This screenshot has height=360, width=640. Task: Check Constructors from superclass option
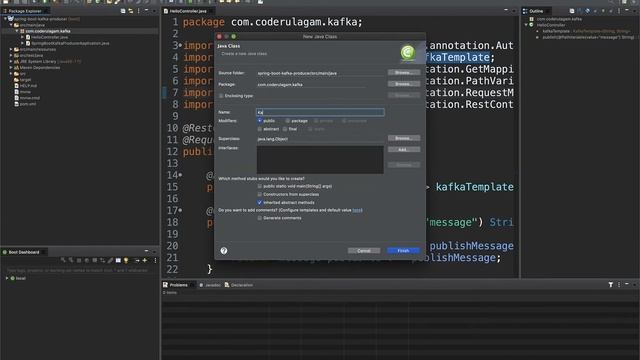coord(260,194)
